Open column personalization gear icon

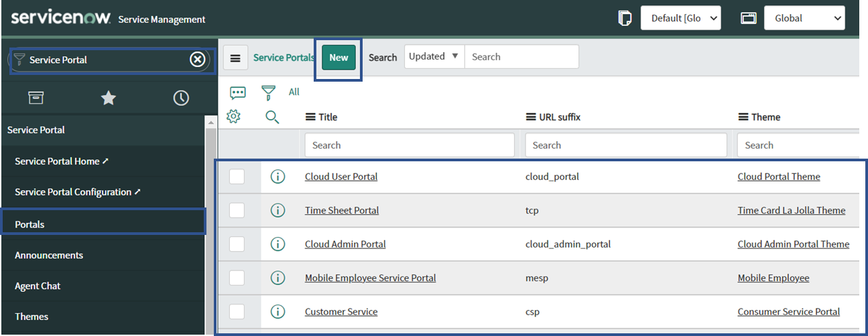[233, 116]
